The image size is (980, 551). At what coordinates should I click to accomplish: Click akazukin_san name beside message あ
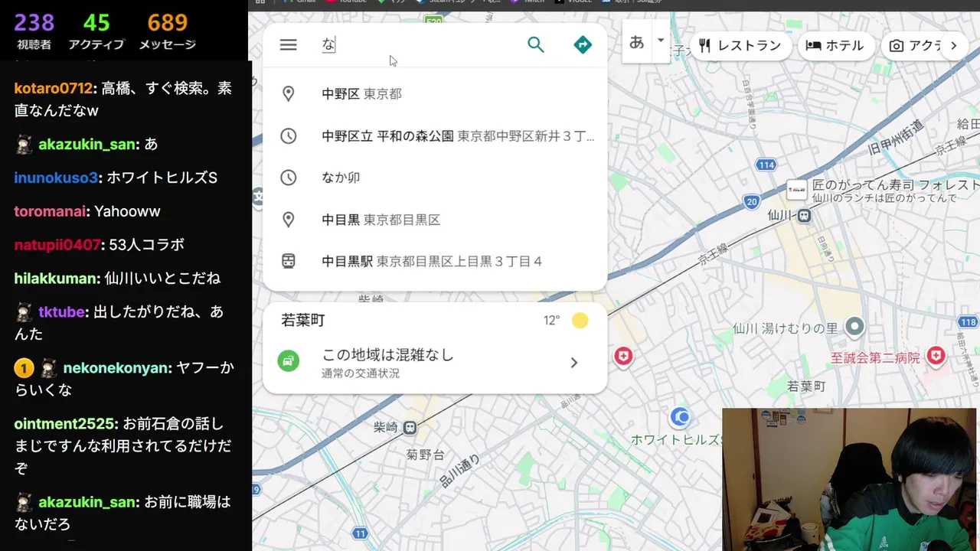[x=87, y=144]
